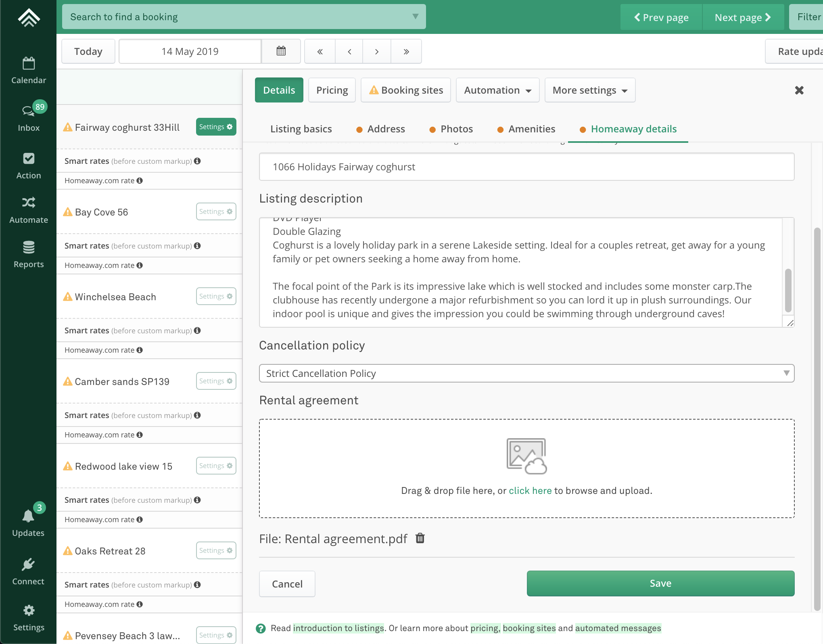Open the Reports sidebar section

(28, 254)
